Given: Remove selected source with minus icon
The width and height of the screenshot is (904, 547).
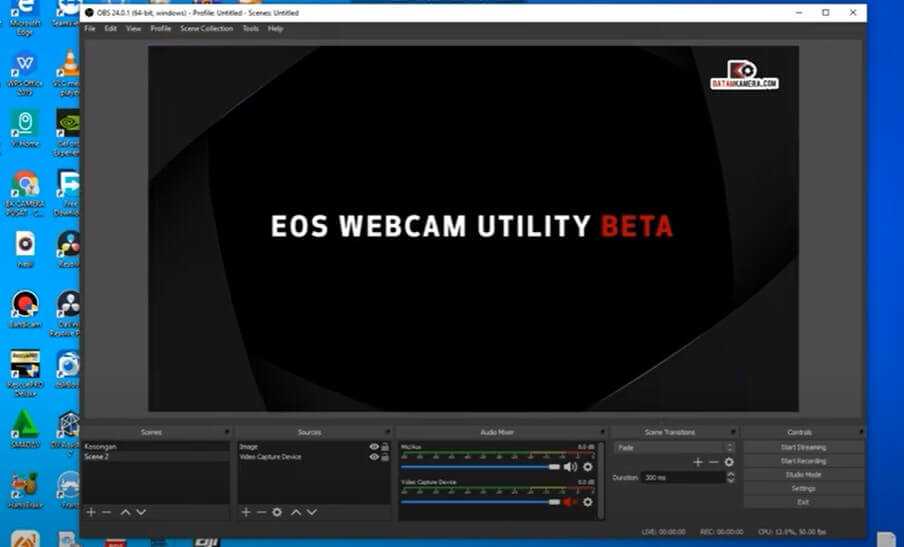Looking at the screenshot, I should [x=261, y=512].
